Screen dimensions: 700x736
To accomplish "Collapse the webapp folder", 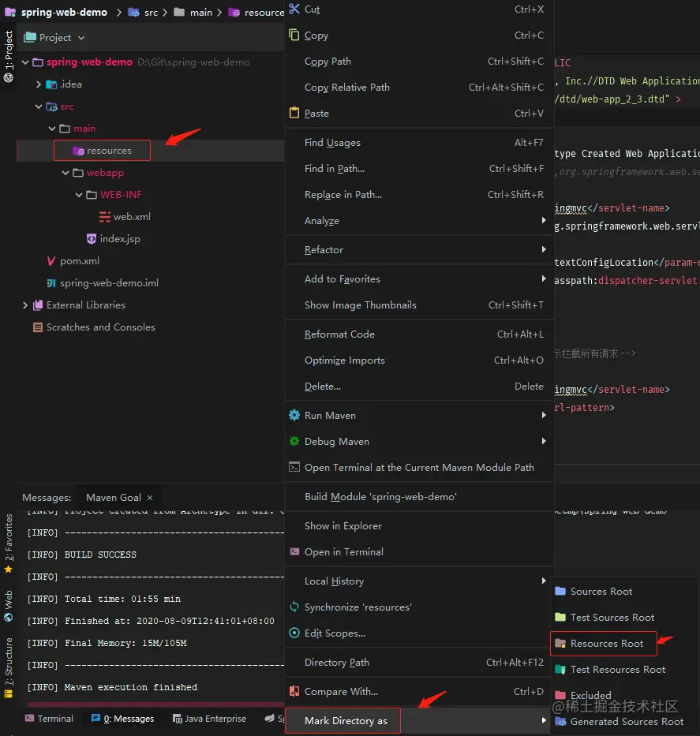I will [x=66, y=173].
